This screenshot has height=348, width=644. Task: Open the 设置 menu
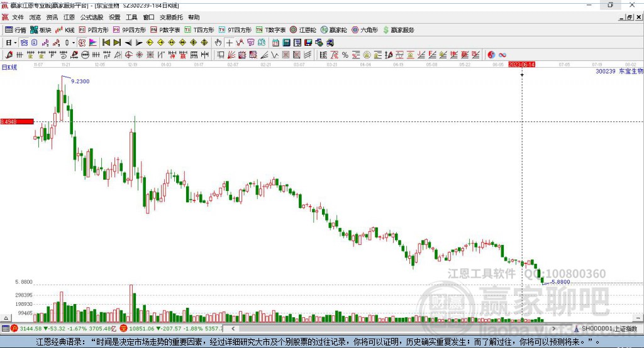(x=114, y=17)
